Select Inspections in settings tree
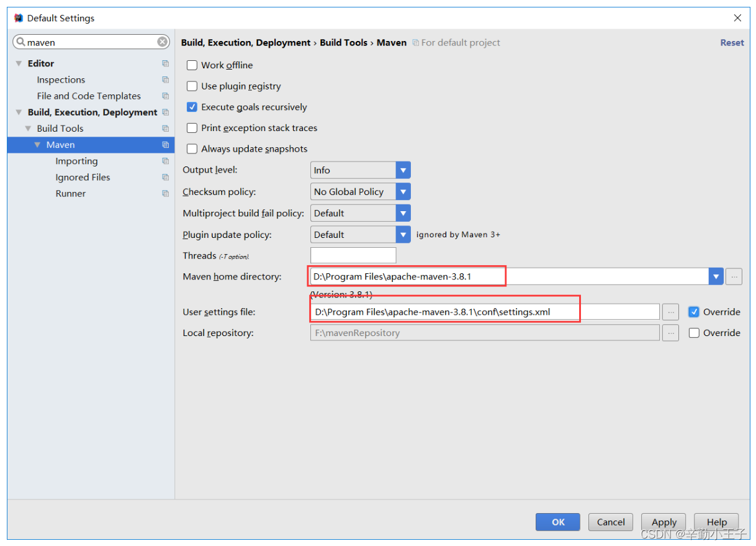Screen dimensions: 756x546 tap(61, 80)
